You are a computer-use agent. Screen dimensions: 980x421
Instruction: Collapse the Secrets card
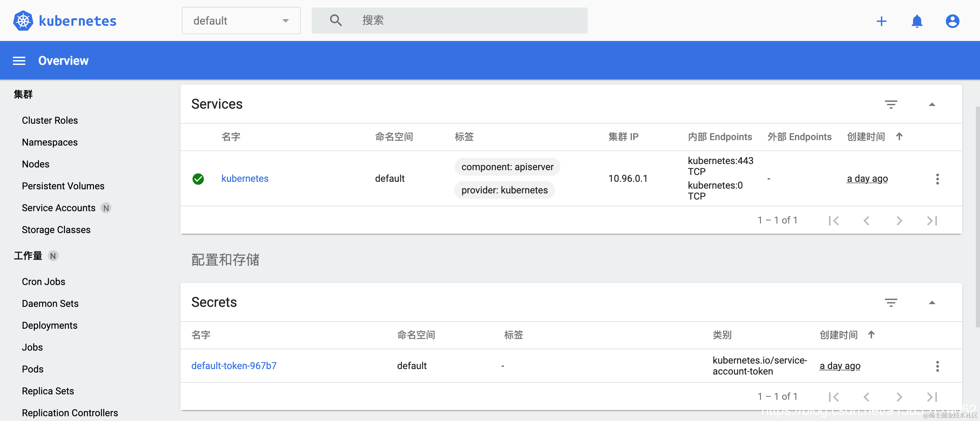point(932,303)
